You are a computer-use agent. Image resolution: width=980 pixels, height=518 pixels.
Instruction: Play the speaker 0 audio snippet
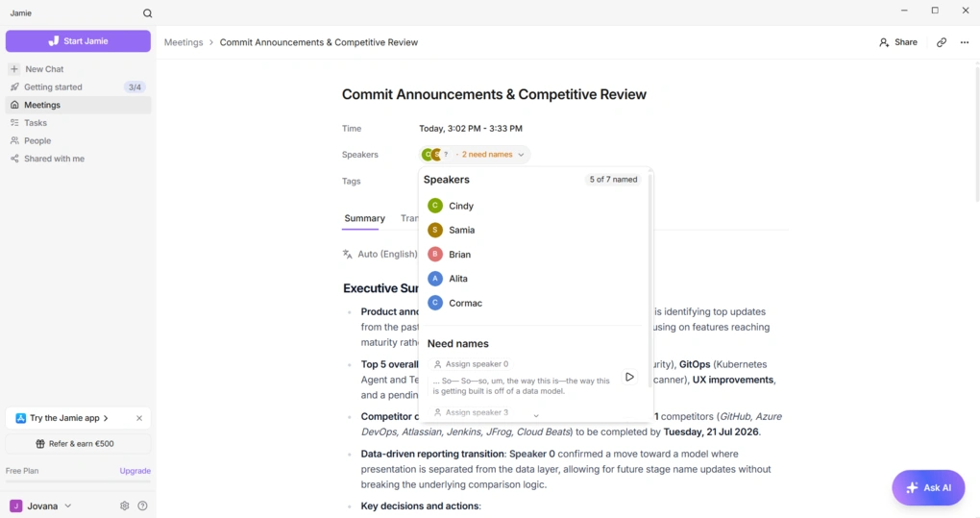click(x=629, y=377)
